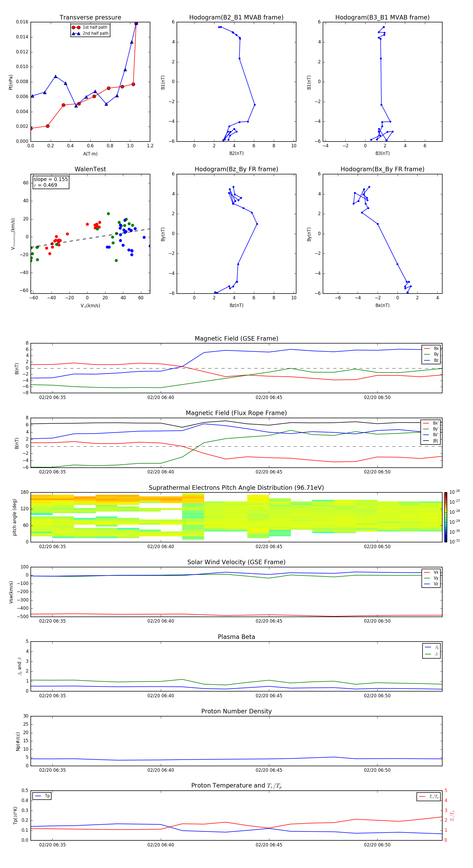
Task: Click the 'Vy' legend entry
Action: coord(431,578)
